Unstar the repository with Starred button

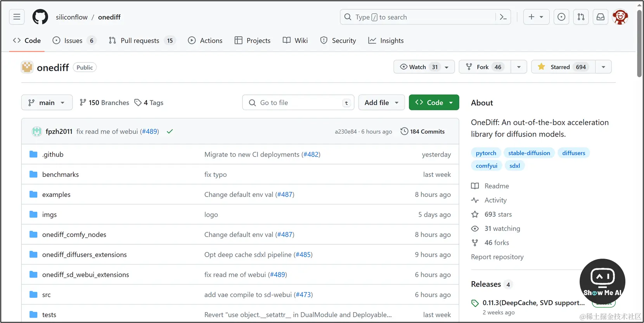[563, 67]
